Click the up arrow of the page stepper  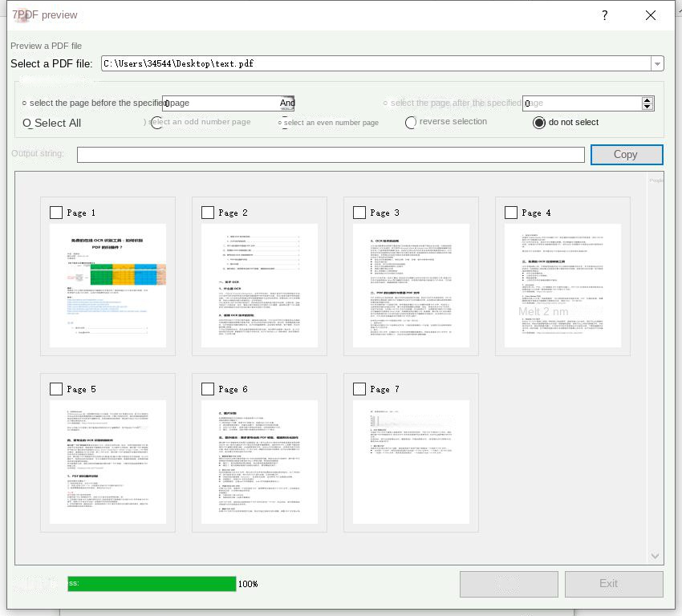point(647,99)
